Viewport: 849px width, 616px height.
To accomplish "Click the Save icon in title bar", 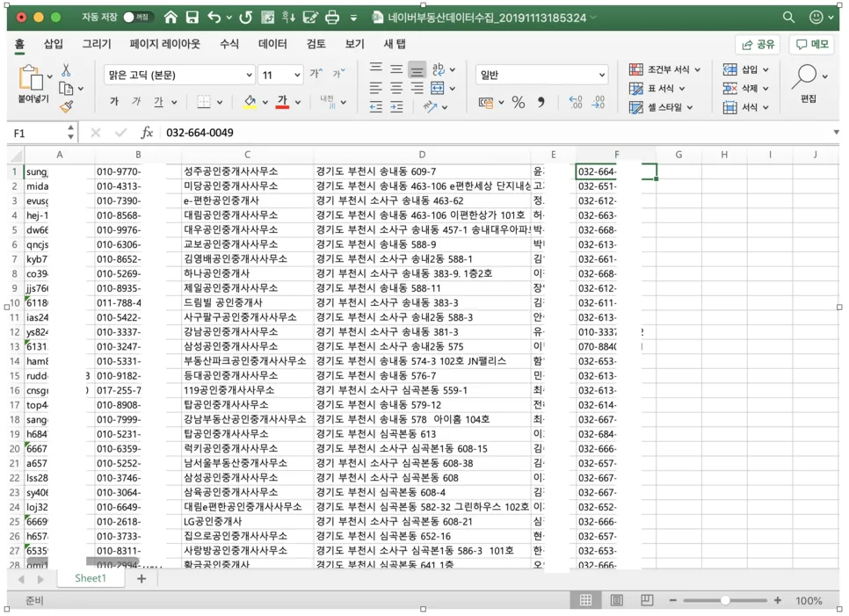I will coord(192,18).
